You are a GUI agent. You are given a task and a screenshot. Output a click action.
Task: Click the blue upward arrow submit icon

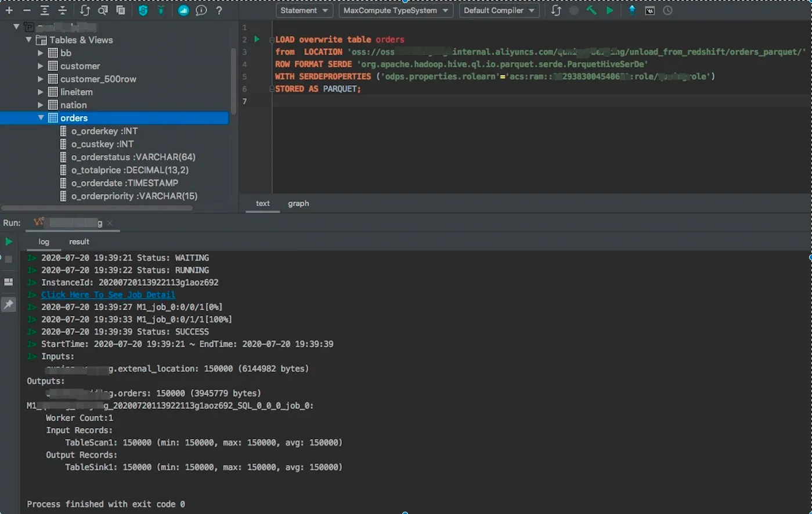[x=632, y=10]
